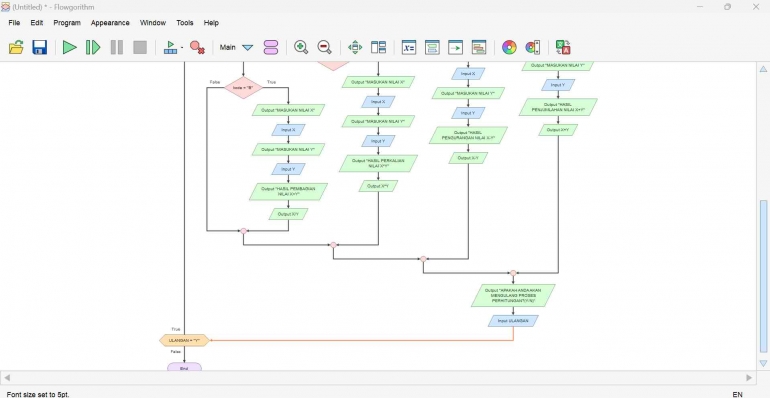Select the End terminal shape
Image resolution: width=770 pixels, height=398 pixels.
[x=184, y=367]
